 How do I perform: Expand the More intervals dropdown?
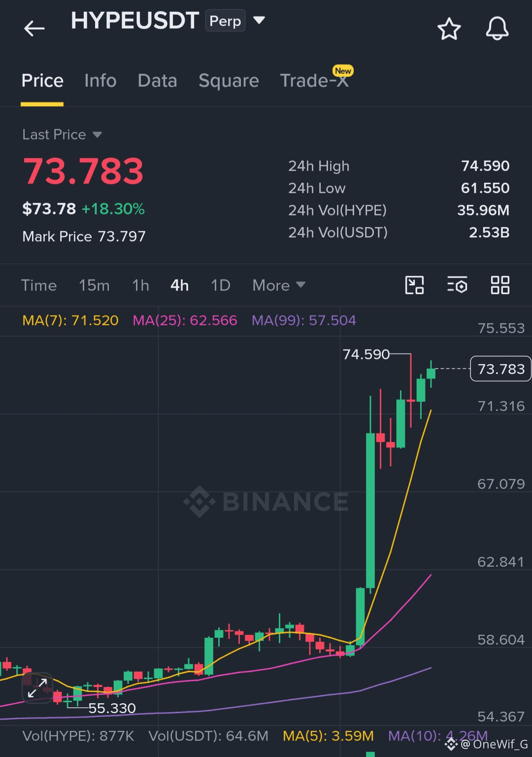pyautogui.click(x=279, y=285)
